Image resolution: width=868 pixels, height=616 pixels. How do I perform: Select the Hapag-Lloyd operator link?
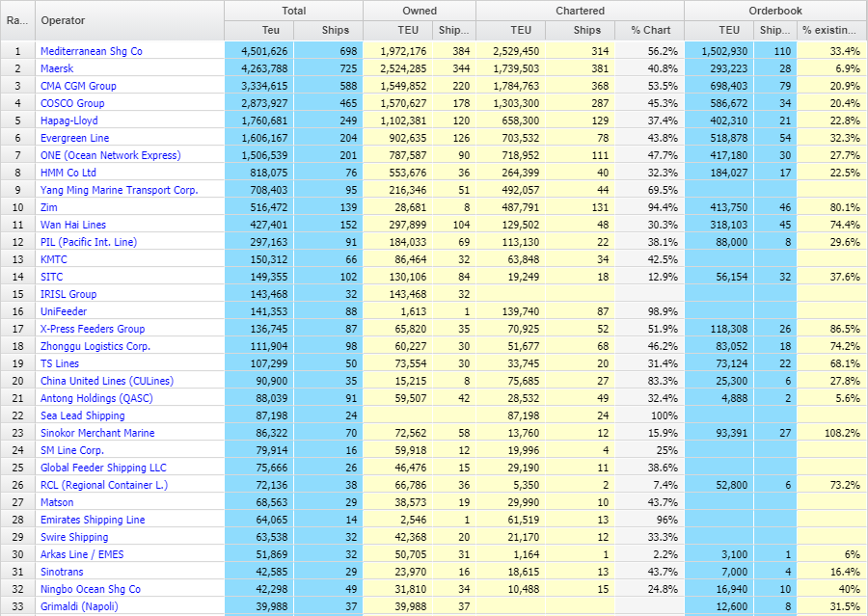point(69,121)
